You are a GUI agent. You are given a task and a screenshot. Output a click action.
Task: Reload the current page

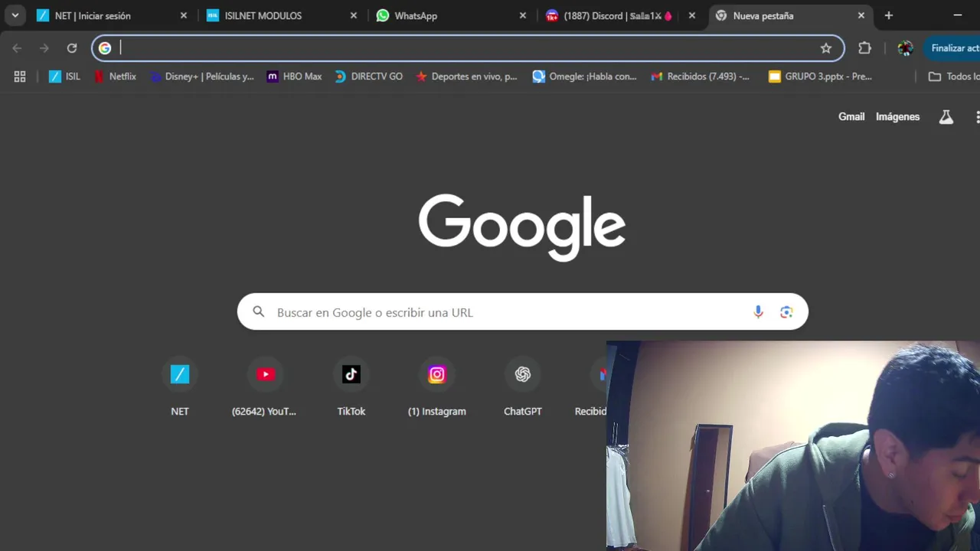tap(72, 48)
